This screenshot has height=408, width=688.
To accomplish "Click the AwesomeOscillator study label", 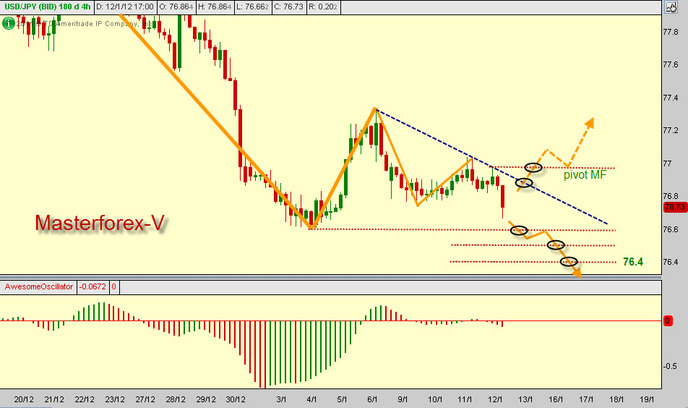I will 39,287.
